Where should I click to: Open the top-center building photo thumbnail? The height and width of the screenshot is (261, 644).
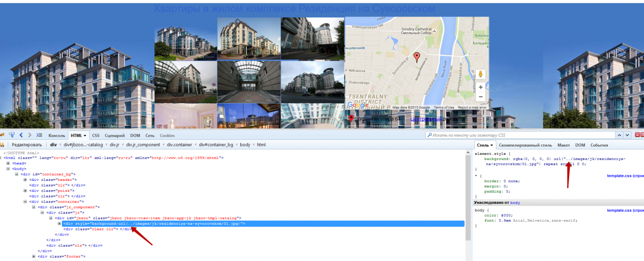pyautogui.click(x=249, y=39)
